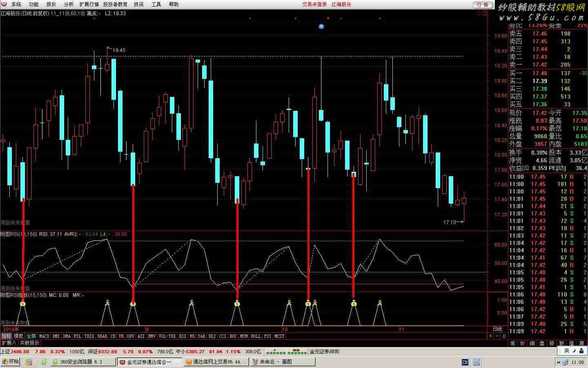This screenshot has width=588, height=368.
Task: Switch to the 指标 tab
Action: [6, 336]
